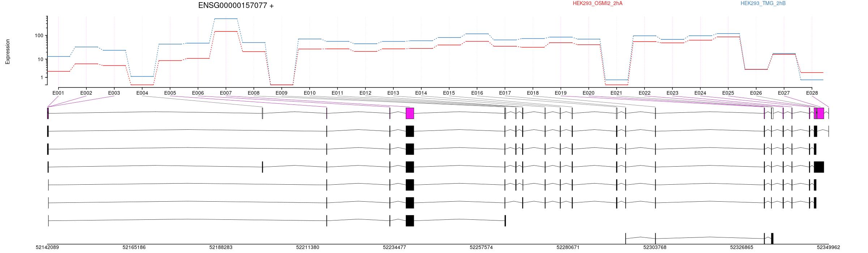The height and width of the screenshot is (253, 868).
Task: Click exon label E026
Action: click(x=756, y=93)
